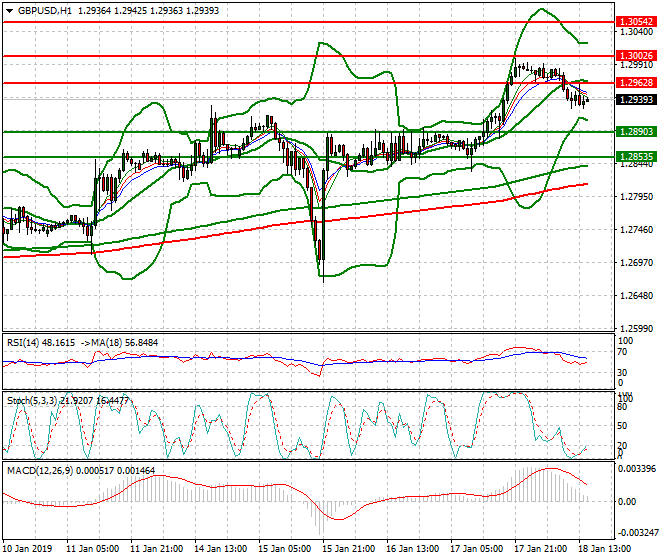Select the GBPUSD,H1 chart title text
This screenshot has width=660, height=560.
(x=45, y=11)
